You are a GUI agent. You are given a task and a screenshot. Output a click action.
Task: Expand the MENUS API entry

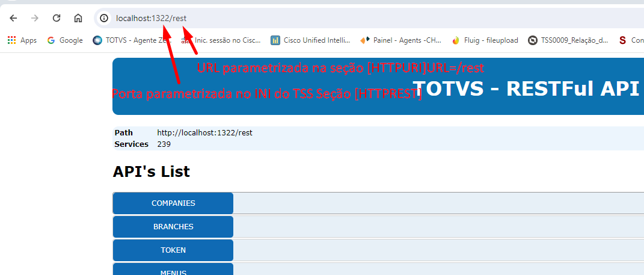pos(173,269)
